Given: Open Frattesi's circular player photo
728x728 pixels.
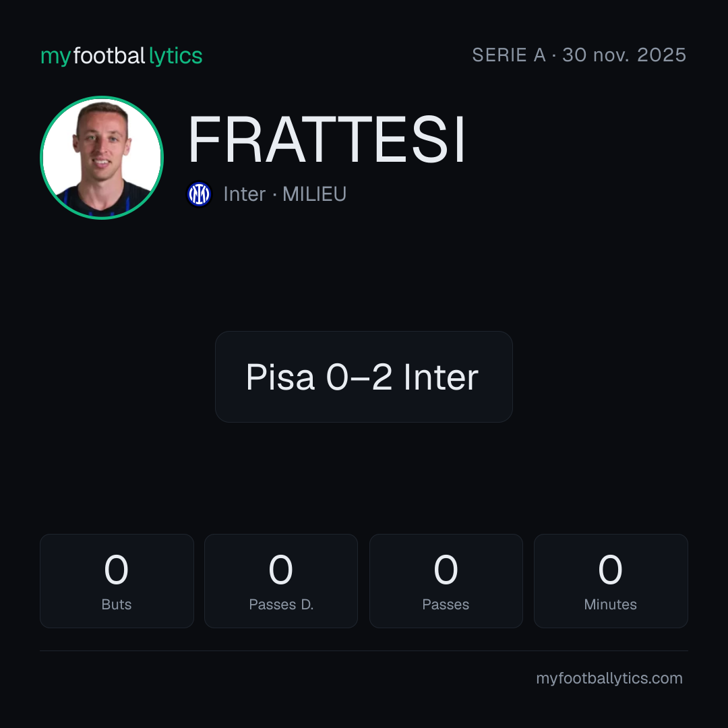Looking at the screenshot, I should (102, 157).
